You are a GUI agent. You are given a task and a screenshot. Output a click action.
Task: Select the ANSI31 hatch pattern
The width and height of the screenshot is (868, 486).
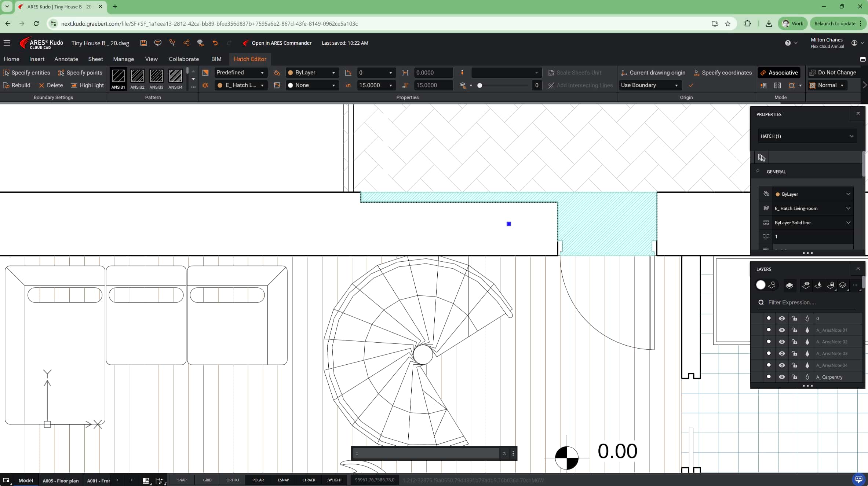118,78
